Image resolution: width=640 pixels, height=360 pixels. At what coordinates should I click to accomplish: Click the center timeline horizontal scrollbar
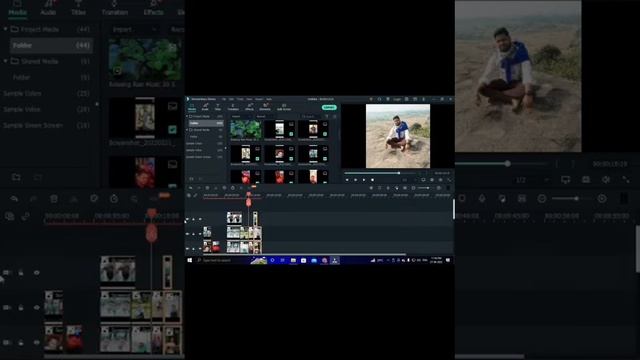[304, 254]
